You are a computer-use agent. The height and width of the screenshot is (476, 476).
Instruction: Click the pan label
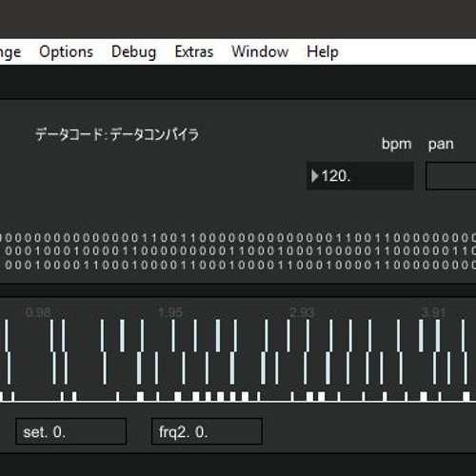click(x=441, y=145)
